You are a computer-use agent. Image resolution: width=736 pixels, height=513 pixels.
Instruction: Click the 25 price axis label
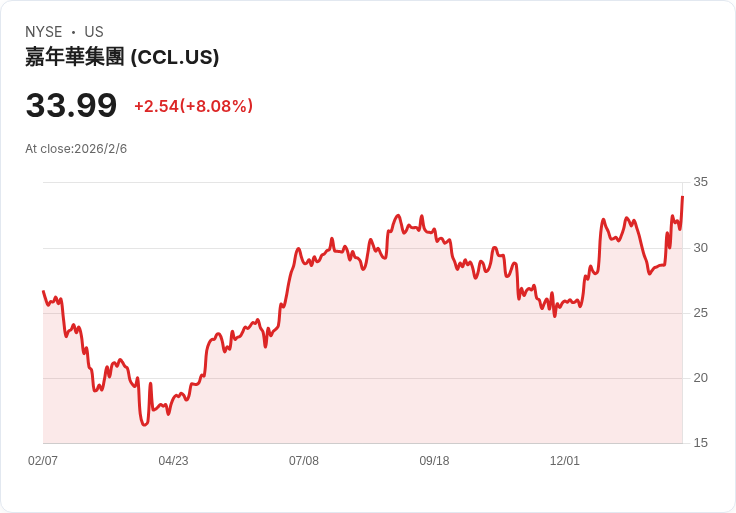(700, 313)
